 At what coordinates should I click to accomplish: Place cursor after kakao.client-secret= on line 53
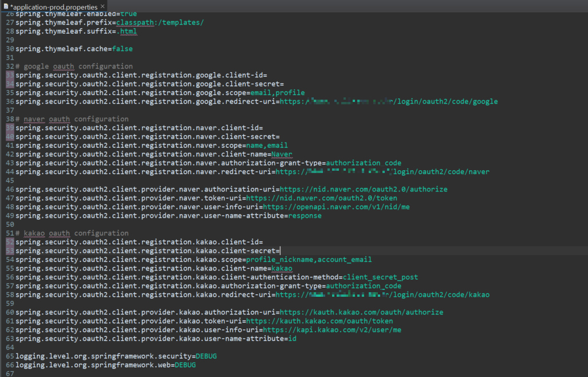point(281,250)
